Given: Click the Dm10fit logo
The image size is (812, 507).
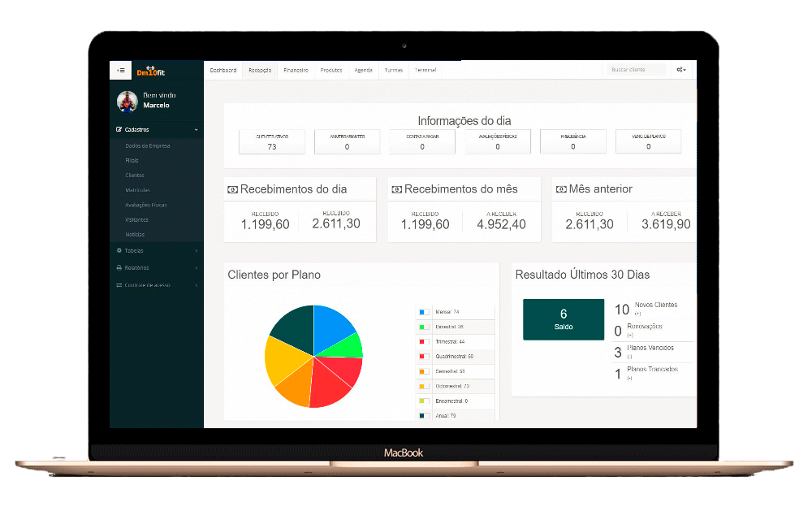Looking at the screenshot, I should 151,71.
